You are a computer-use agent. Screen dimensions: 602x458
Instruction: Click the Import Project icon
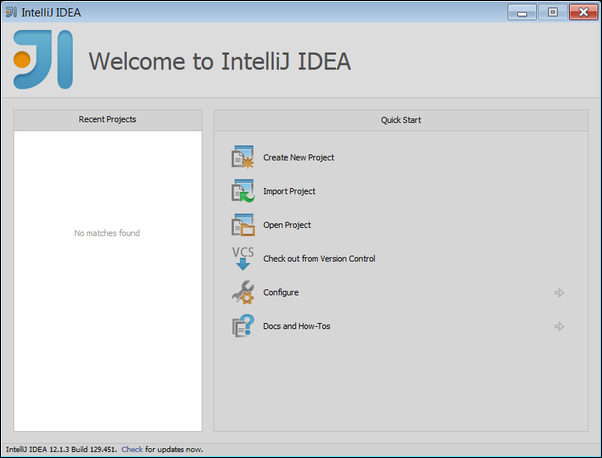tap(243, 191)
